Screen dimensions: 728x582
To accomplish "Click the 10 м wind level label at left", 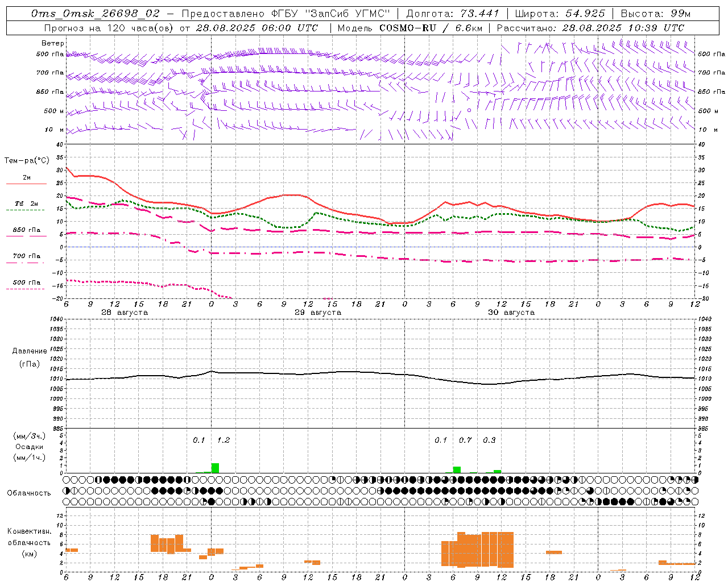I will point(54,130).
